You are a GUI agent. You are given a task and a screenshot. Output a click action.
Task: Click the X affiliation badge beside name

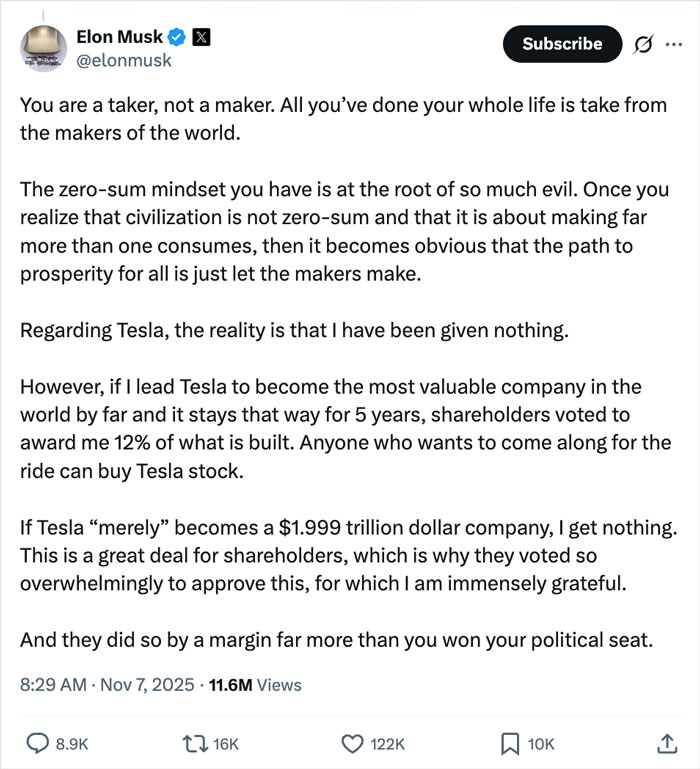200,38
